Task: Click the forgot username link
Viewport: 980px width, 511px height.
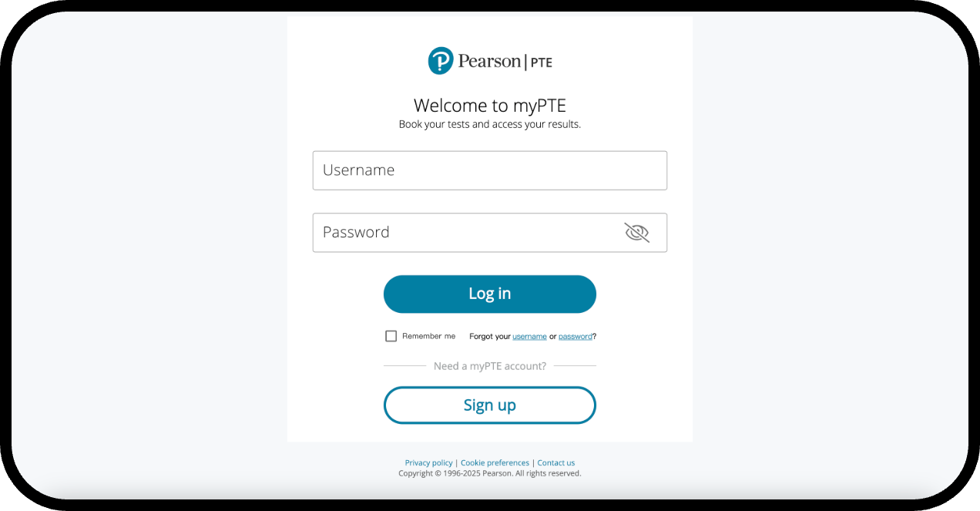Action: coord(529,336)
